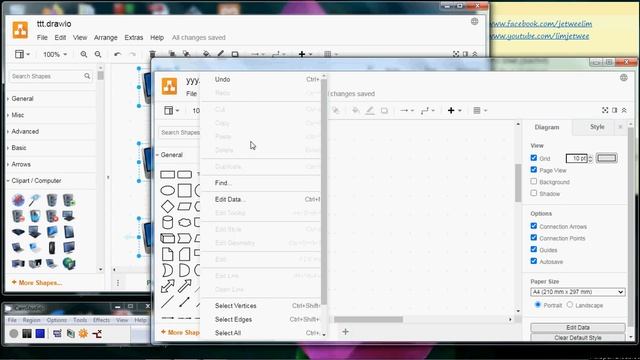Viewport: 640px width, 360px height.
Task: Click CamStudio grey record circle
Action: [x=13, y=333]
